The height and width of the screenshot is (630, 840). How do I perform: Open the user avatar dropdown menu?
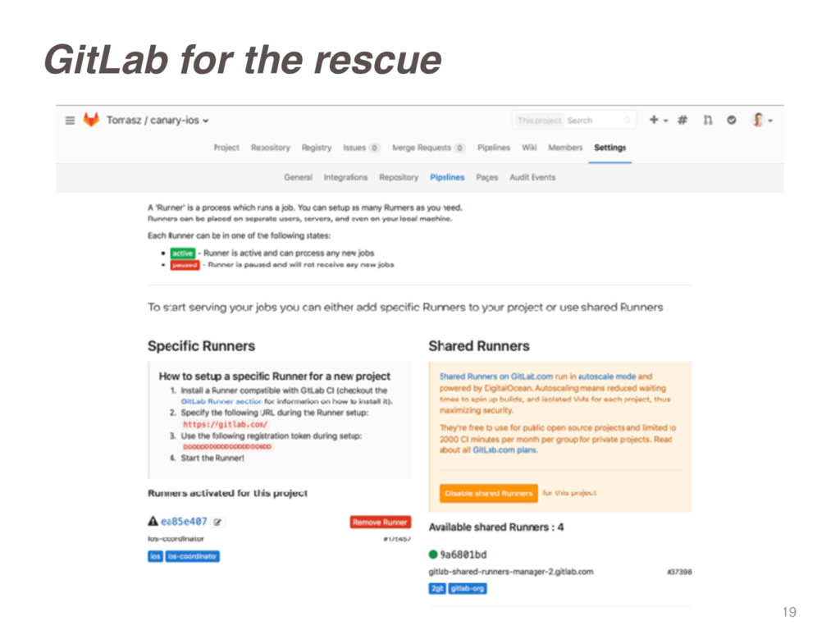click(762, 120)
